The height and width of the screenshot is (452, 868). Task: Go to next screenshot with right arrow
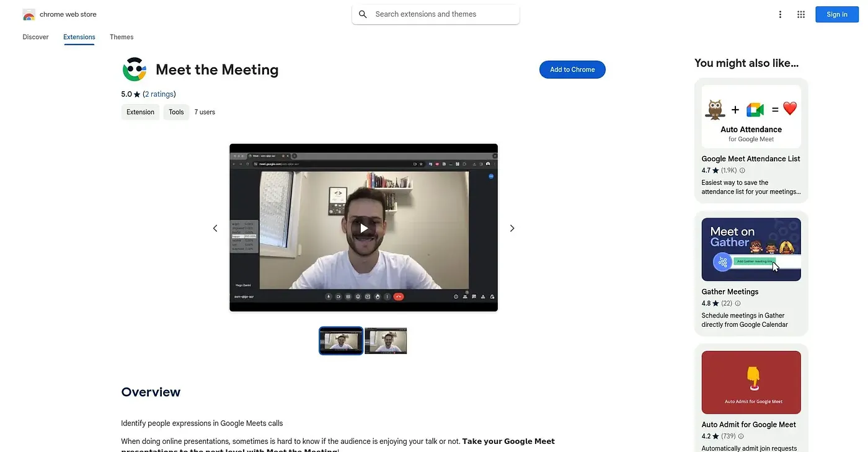click(512, 228)
